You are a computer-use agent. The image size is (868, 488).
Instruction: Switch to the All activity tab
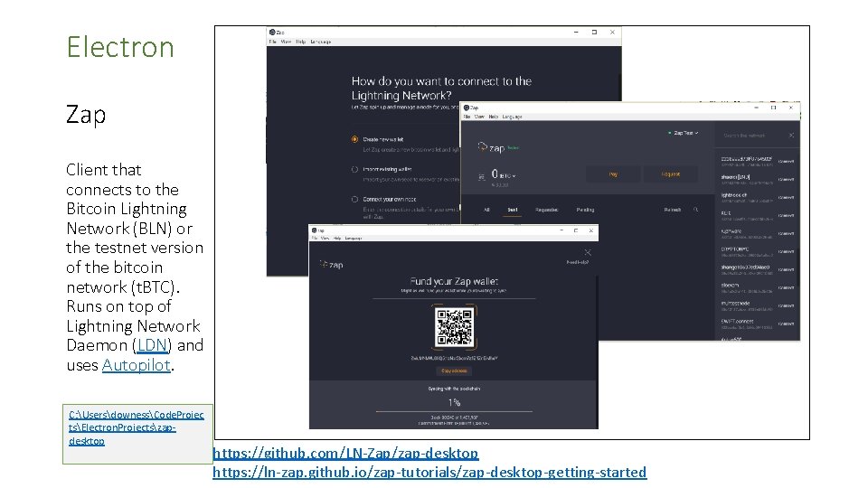coord(486,210)
